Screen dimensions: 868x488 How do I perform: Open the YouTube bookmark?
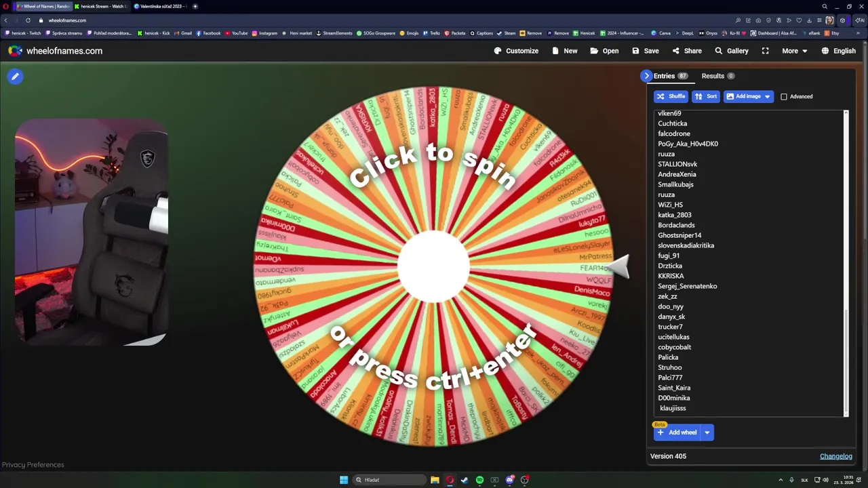click(237, 33)
